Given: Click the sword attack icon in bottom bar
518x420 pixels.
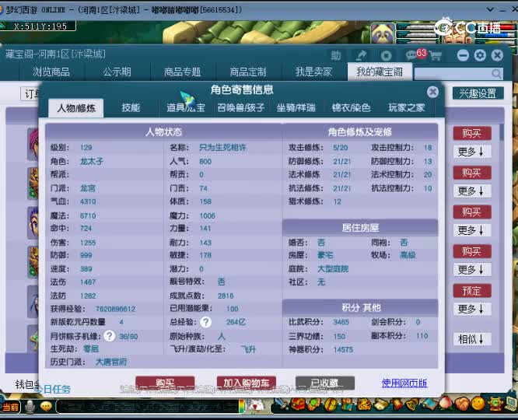Looking at the screenshot, I should point(281,404).
